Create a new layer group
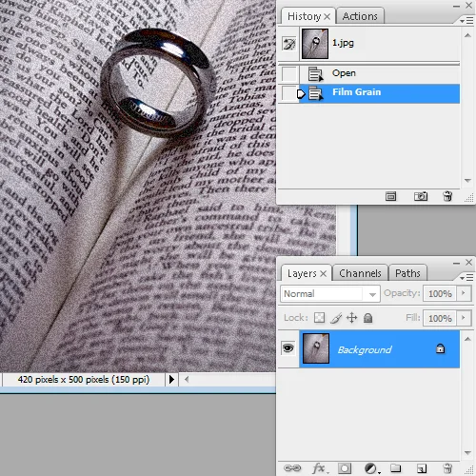This screenshot has height=476, width=476. point(395,468)
